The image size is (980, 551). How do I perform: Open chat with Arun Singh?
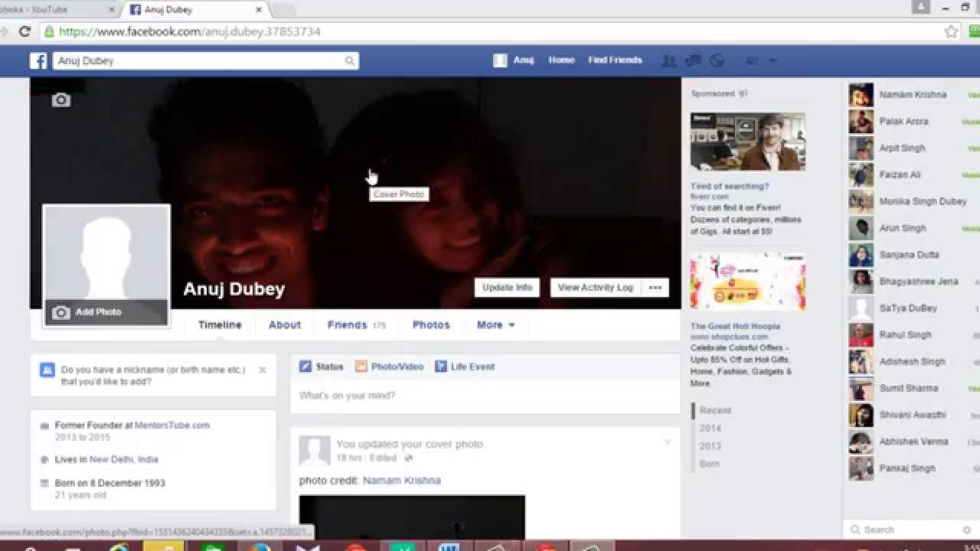(x=913, y=228)
